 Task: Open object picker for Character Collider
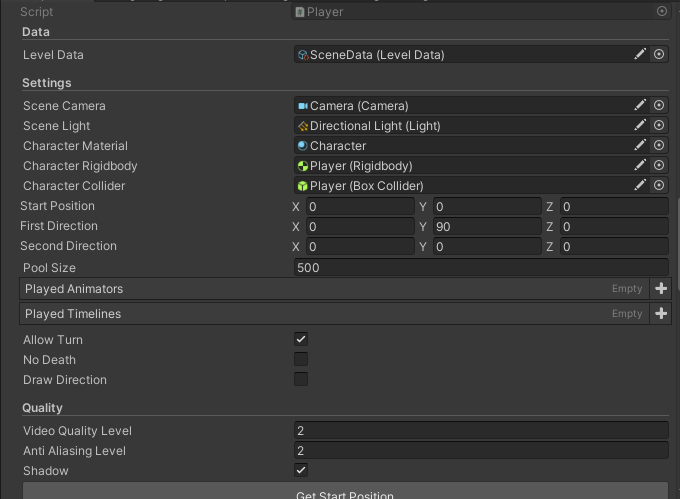tap(659, 185)
